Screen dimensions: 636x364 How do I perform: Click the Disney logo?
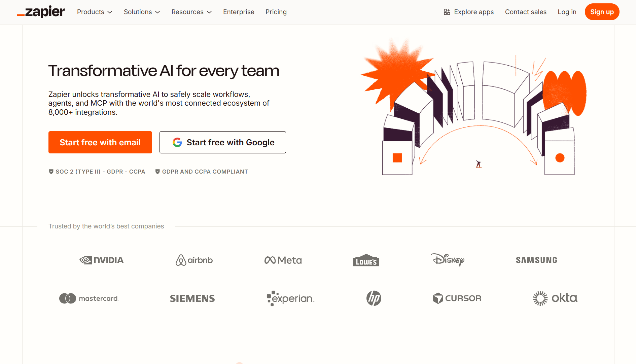click(448, 259)
